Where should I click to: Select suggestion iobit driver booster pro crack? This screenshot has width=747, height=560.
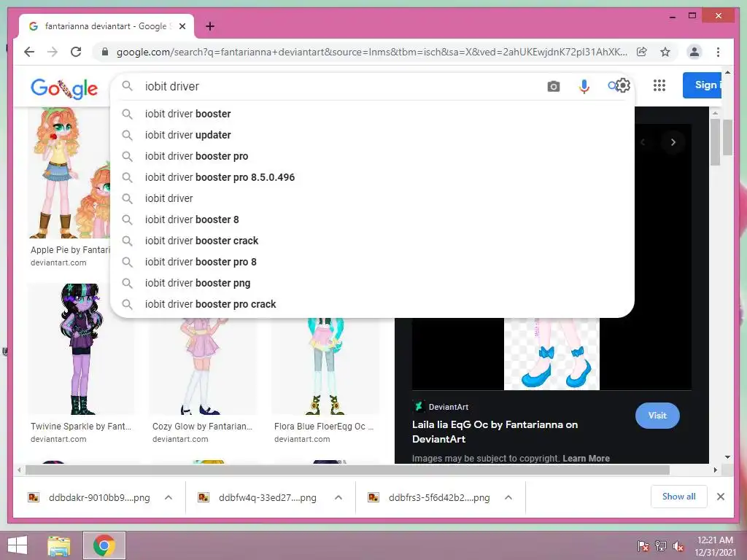(372, 304)
